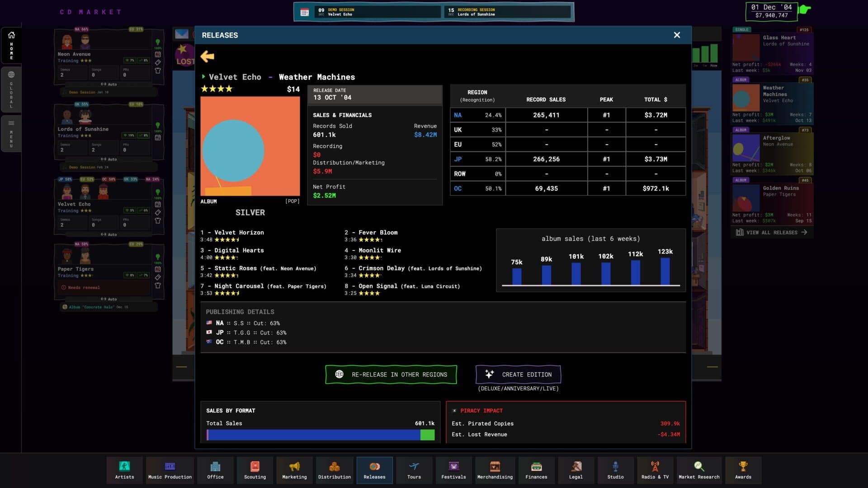This screenshot has width=868, height=488.
Task: Click the Weather Machines album cover art
Action: (x=250, y=146)
